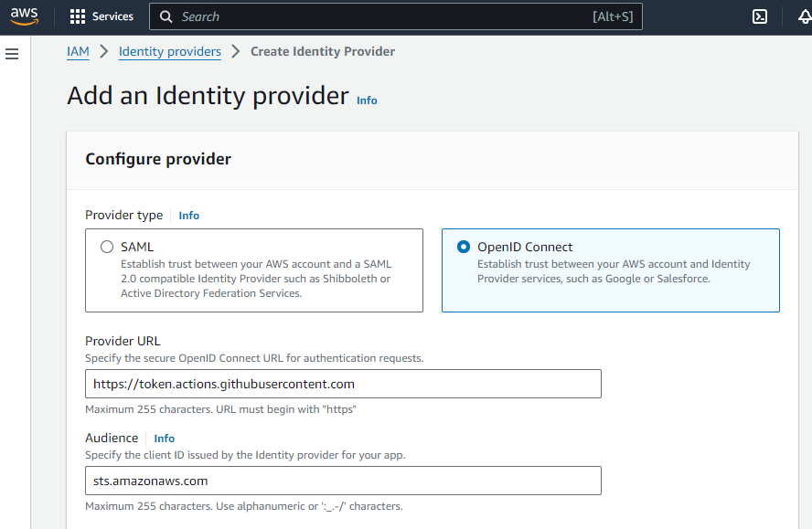Open the notifications bell icon
This screenshot has height=529, width=812.
[x=804, y=16]
